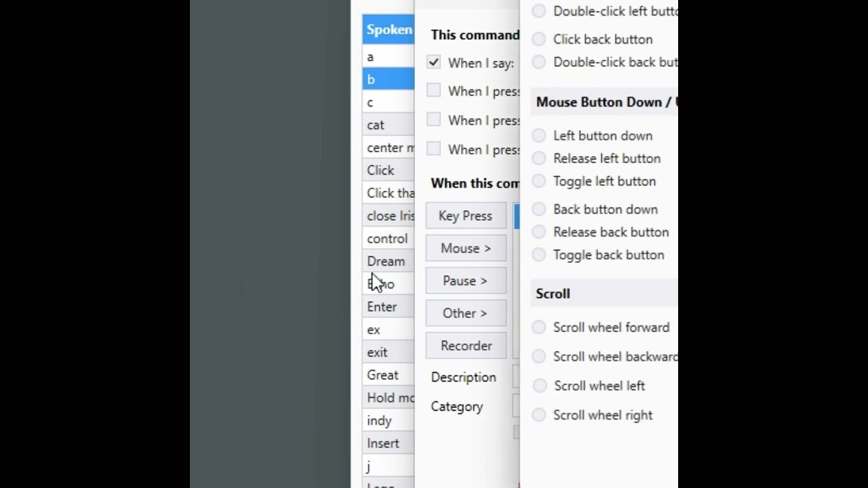The width and height of the screenshot is (868, 488).
Task: Click the Recorder button
Action: coord(466,346)
